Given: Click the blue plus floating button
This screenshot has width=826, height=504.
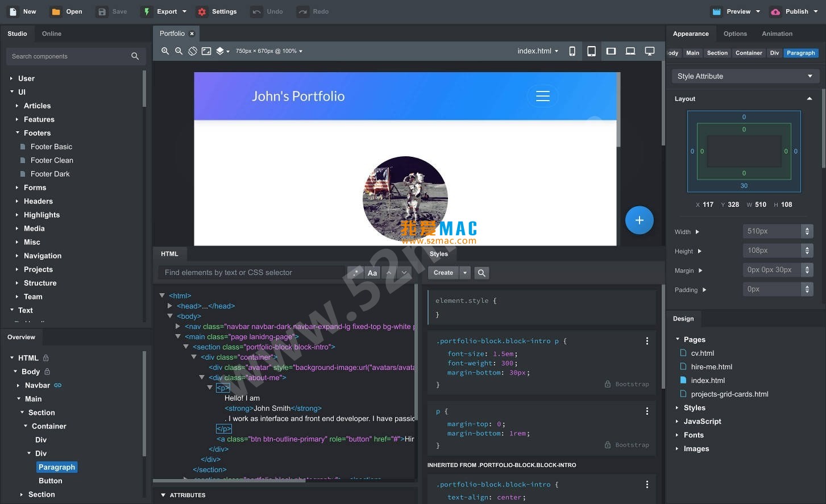Looking at the screenshot, I should coord(639,220).
